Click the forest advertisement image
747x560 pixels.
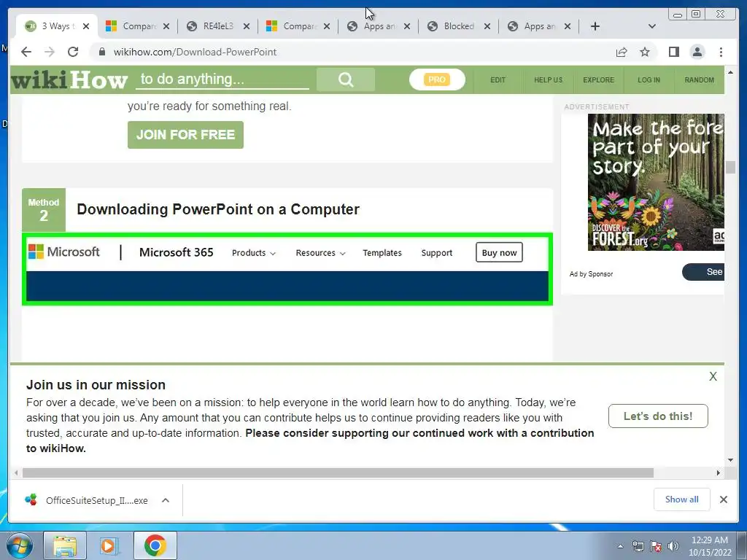point(656,182)
